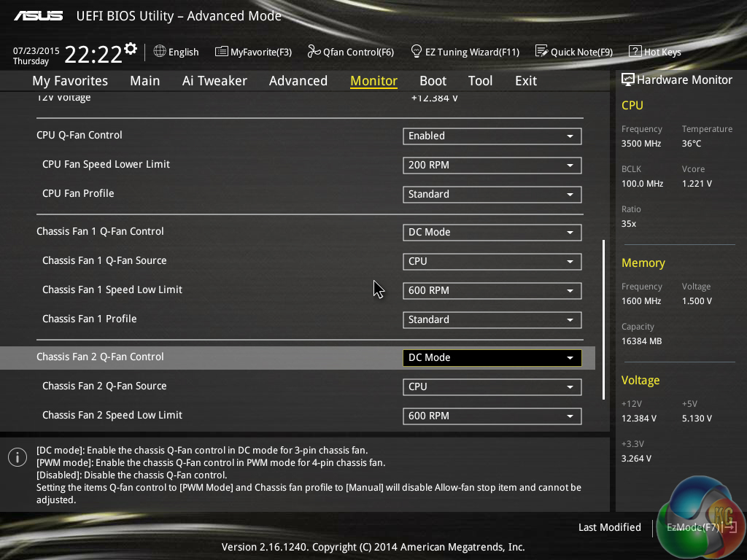Open CPU Q-Fan Control Enabled dropdown
This screenshot has height=560, width=747.
[x=492, y=136]
